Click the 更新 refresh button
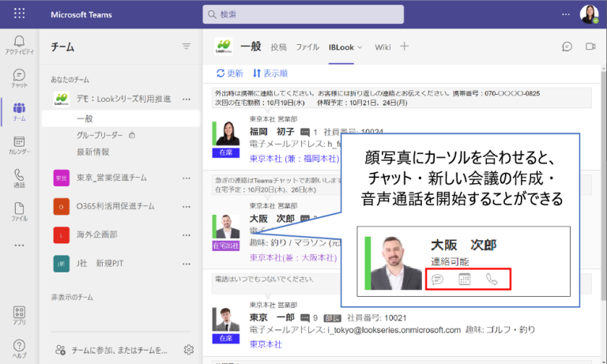The image size is (607, 364). click(x=230, y=73)
